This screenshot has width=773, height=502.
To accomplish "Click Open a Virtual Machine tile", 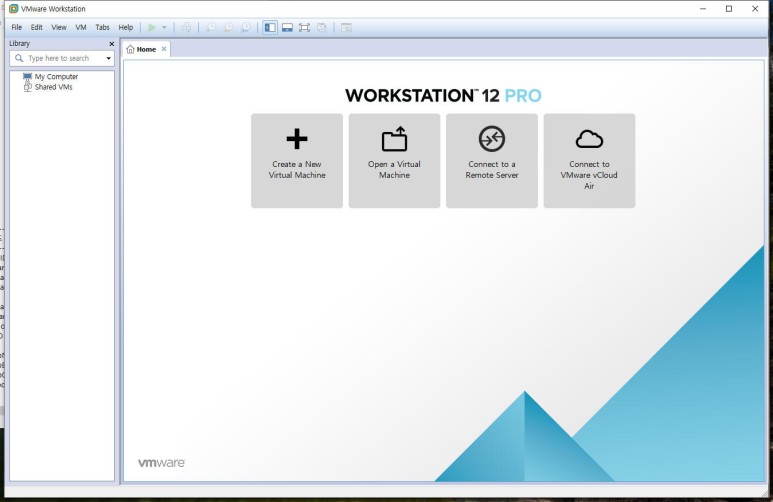I will (394, 161).
